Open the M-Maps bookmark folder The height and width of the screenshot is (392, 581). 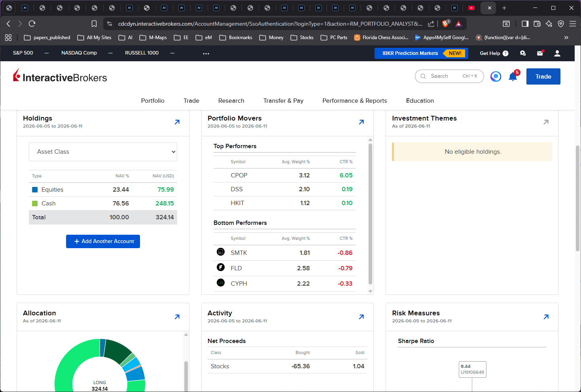point(153,38)
